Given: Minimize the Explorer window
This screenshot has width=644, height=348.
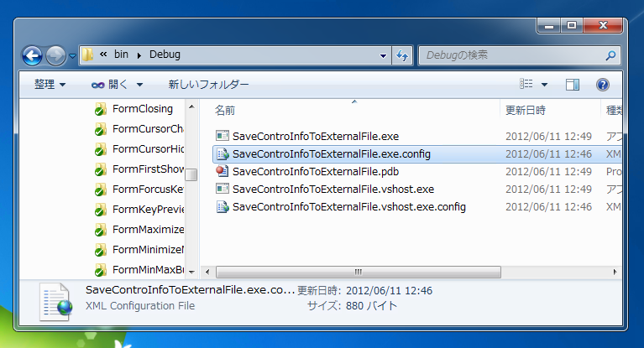Looking at the screenshot, I should click(x=549, y=26).
